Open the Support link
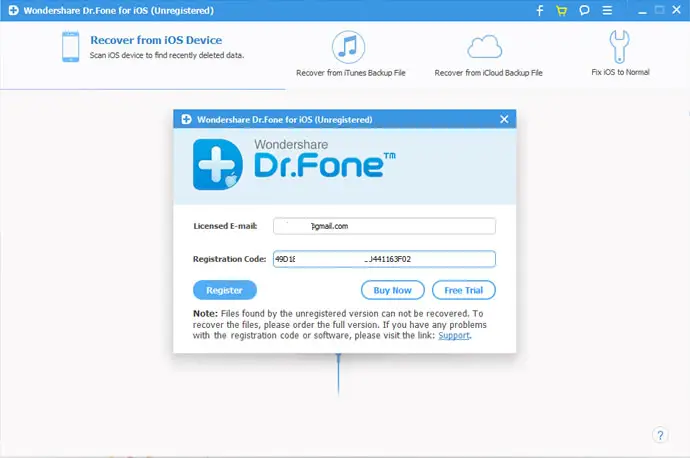Image resolution: width=690 pixels, height=458 pixels. 454,336
